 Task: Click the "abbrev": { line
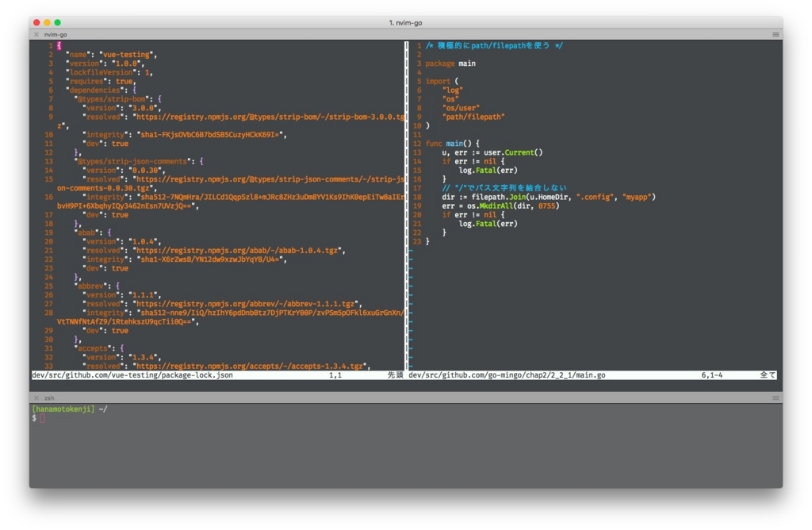[97, 286]
